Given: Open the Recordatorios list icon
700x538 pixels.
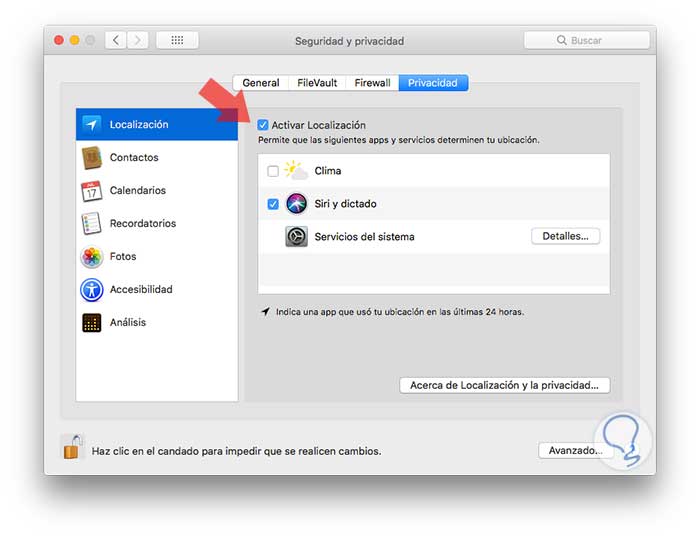Looking at the screenshot, I should click(92, 224).
